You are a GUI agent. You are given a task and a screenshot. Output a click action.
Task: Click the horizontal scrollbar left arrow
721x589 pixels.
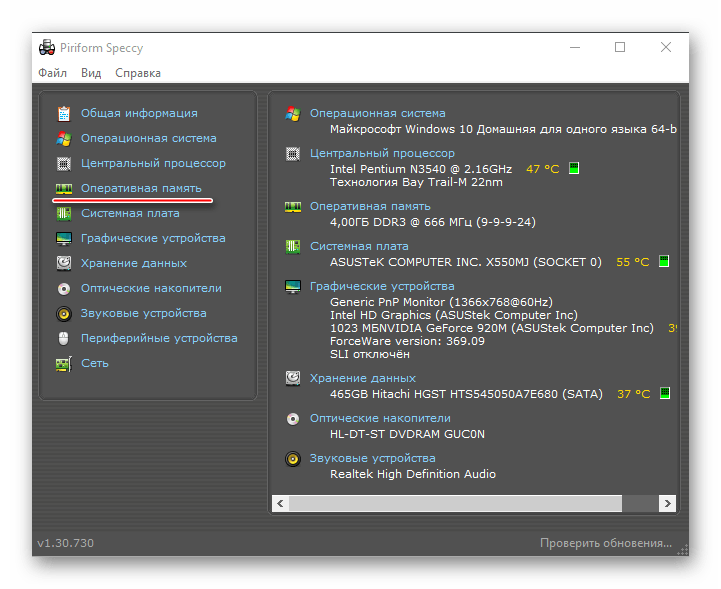(x=280, y=504)
